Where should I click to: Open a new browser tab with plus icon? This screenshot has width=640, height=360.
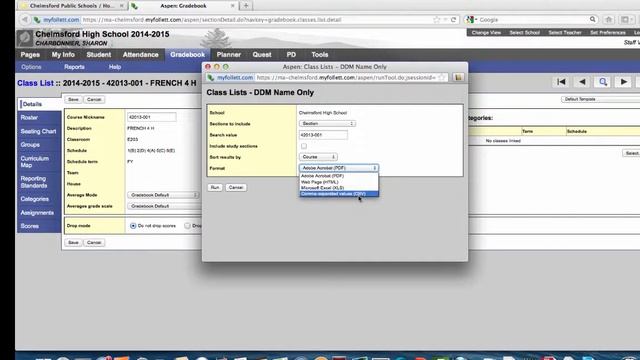tap(246, 6)
